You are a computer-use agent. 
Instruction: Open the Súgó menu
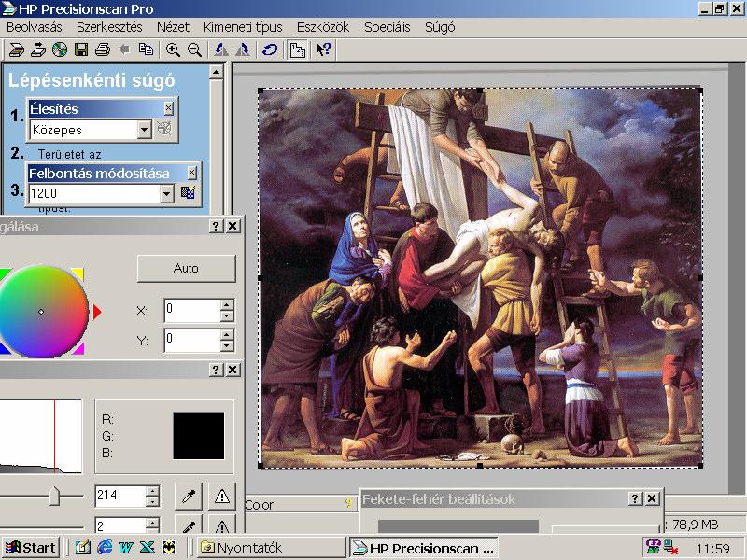pyautogui.click(x=440, y=27)
